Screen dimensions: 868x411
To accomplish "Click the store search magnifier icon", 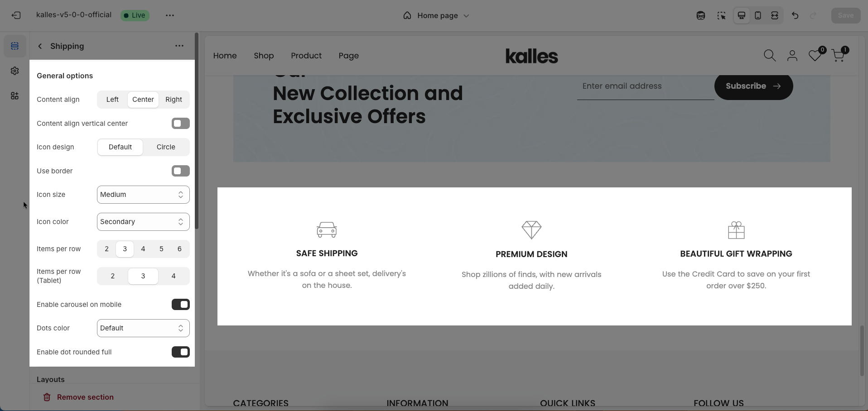I will tap(770, 56).
